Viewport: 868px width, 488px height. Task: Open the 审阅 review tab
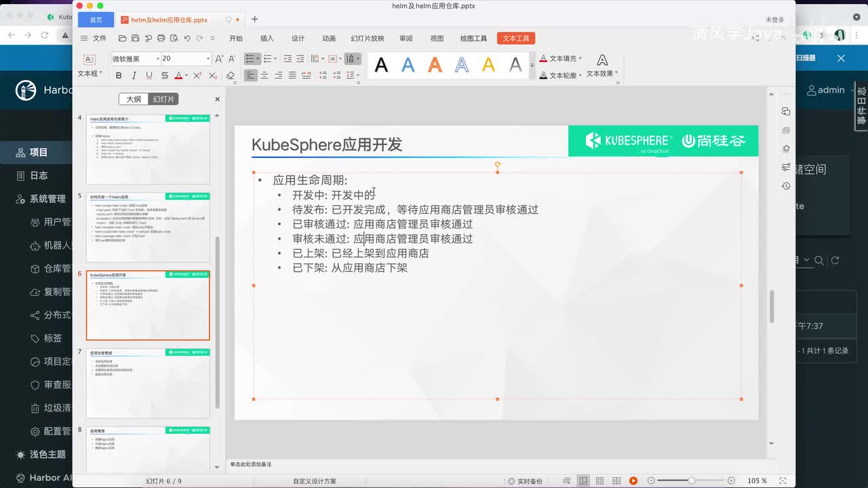coord(406,39)
